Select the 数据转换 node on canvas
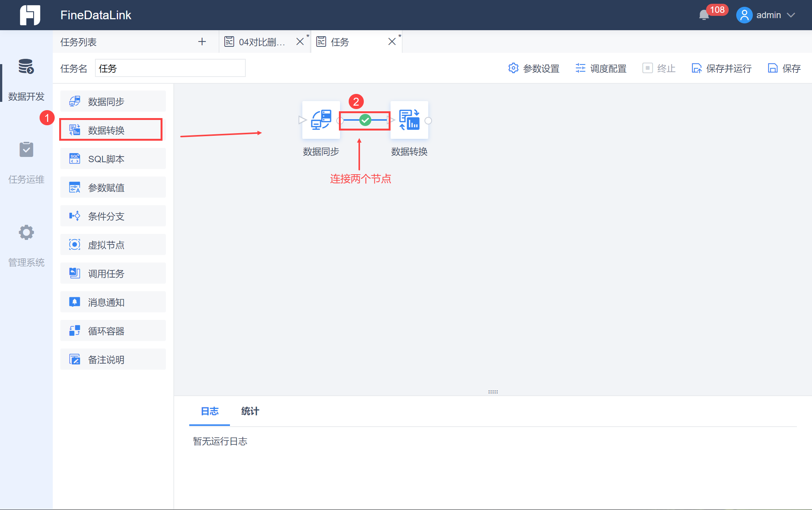This screenshot has width=812, height=510. [x=409, y=120]
